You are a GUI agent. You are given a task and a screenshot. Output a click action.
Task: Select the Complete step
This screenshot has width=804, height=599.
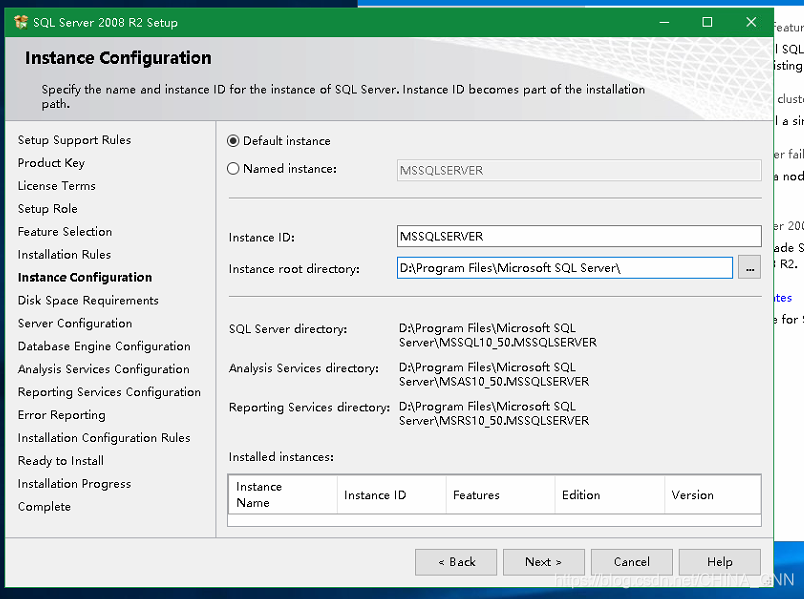pyautogui.click(x=44, y=507)
